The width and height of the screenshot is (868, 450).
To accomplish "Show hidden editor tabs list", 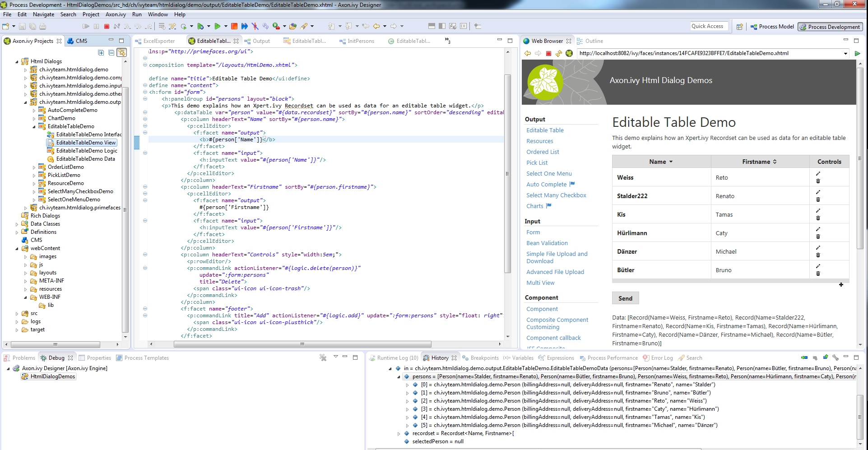I will point(447,41).
